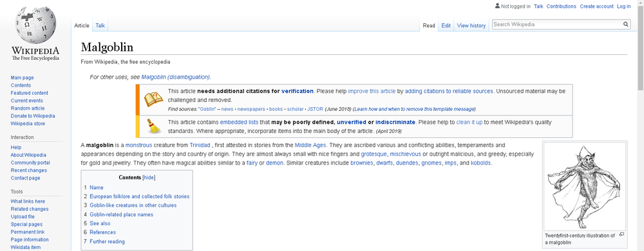Click Donate to Wikipedia
This screenshot has width=644, height=251.
tap(33, 116)
